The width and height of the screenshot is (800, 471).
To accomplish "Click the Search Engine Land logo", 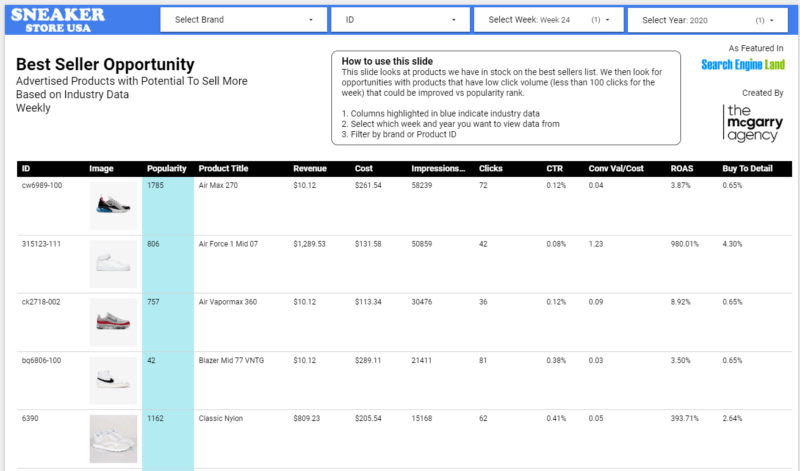I will pyautogui.click(x=743, y=65).
